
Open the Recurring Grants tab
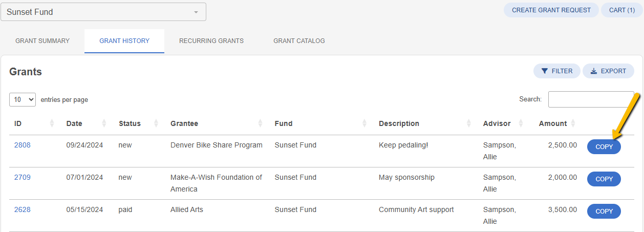point(211,41)
